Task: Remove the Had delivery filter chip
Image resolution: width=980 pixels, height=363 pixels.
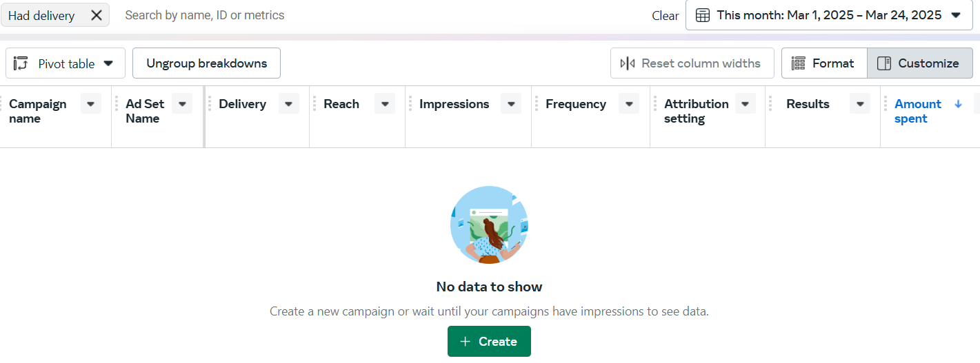Action: tap(97, 15)
